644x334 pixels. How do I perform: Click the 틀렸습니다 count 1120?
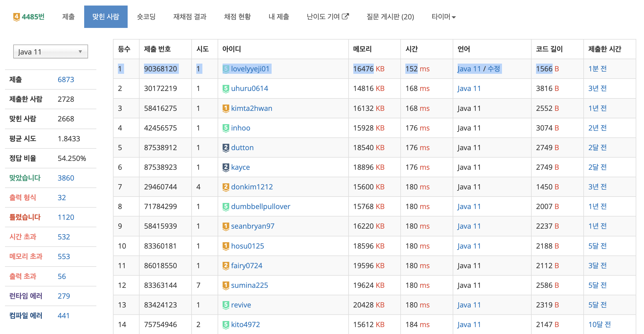(66, 217)
